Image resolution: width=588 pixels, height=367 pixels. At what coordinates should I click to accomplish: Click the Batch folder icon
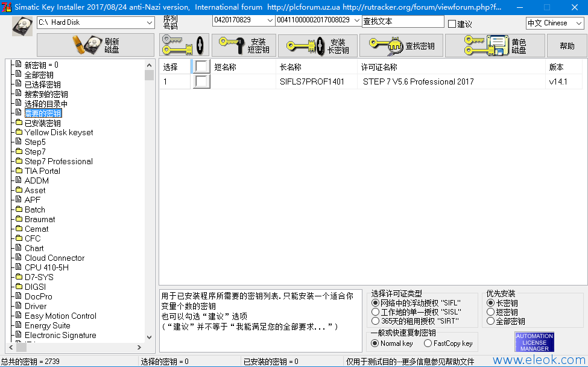(19, 209)
